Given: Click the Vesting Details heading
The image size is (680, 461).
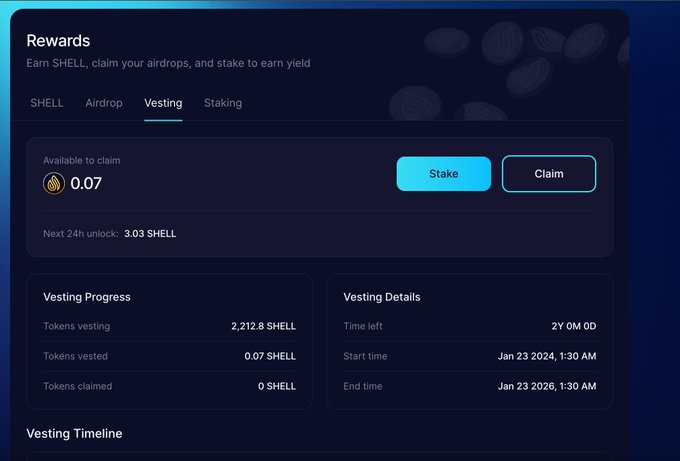Looking at the screenshot, I should (x=382, y=297).
